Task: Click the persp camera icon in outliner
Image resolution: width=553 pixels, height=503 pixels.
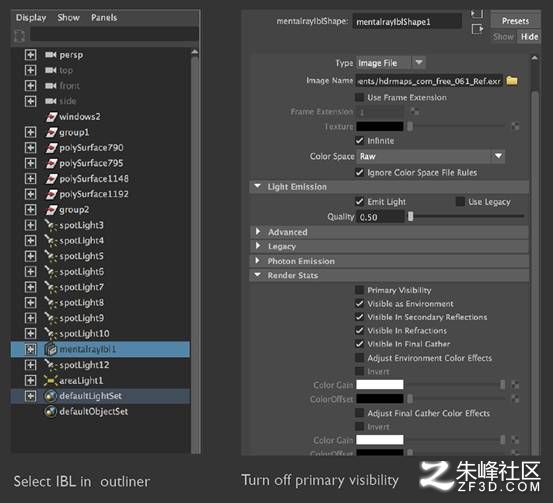Action: pyautogui.click(x=51, y=55)
